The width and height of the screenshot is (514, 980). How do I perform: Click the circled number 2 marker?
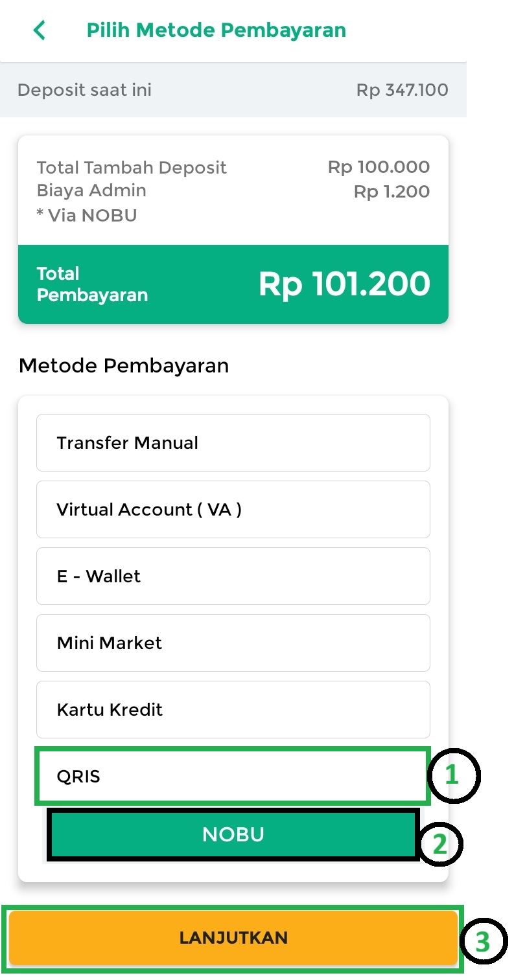click(441, 843)
